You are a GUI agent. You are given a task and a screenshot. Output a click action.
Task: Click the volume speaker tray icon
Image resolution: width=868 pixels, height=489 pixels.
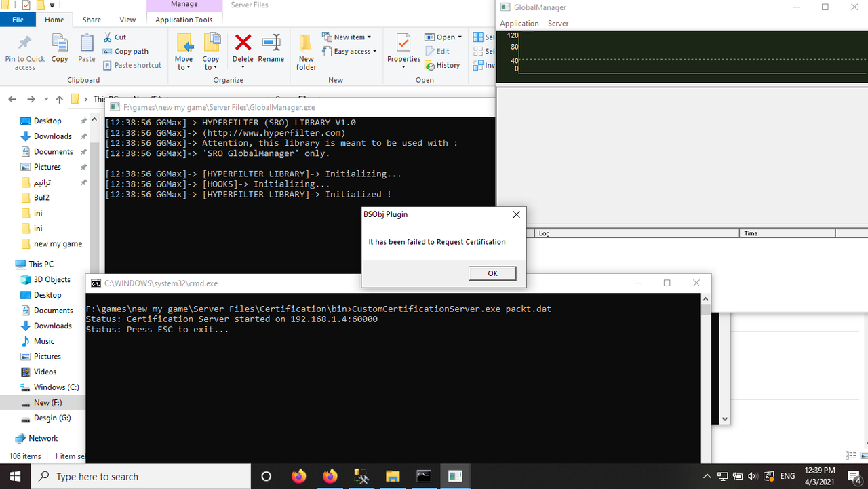click(x=753, y=476)
